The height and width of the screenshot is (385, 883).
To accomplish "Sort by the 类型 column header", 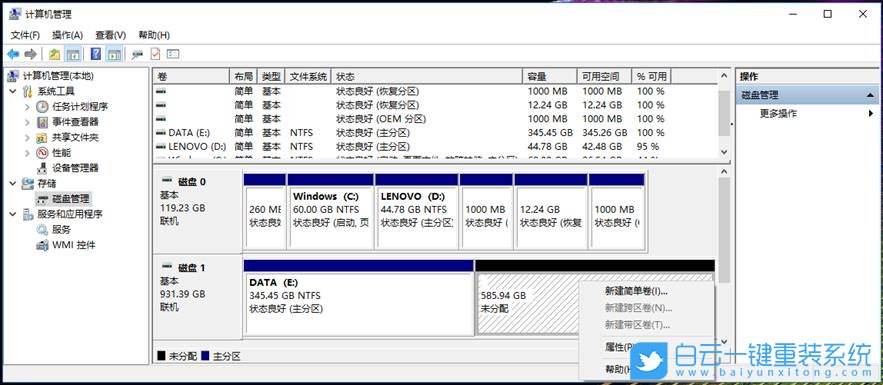I will [x=271, y=77].
